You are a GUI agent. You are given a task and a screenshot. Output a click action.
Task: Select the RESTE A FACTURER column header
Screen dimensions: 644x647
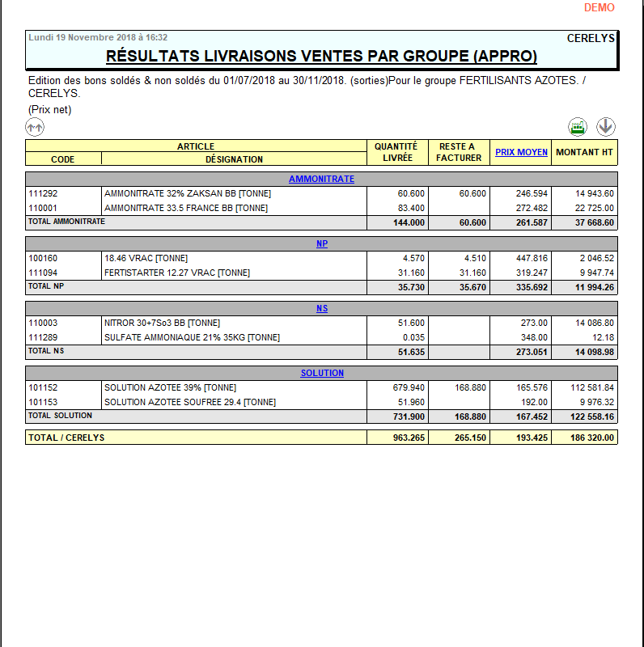[x=459, y=152]
